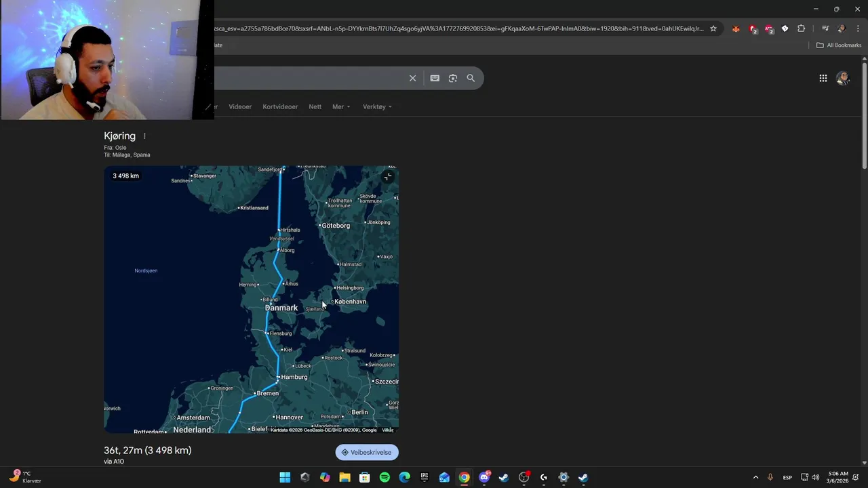Click the Göteborg label on the map
Viewport: 868px width, 488px height.
(336, 226)
